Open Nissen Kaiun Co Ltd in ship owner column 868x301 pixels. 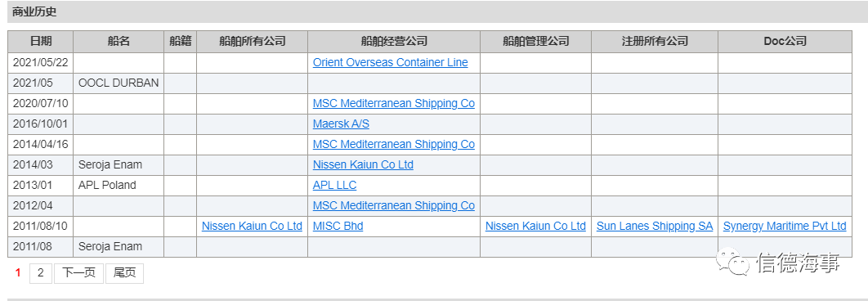pos(252,227)
